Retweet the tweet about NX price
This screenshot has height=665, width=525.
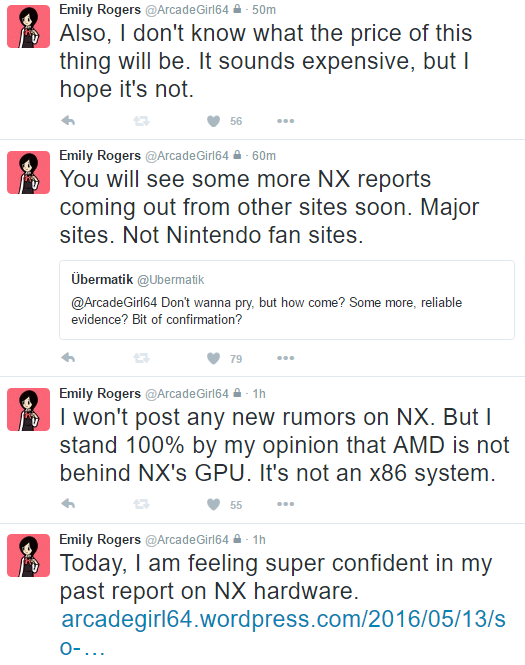pos(141,121)
